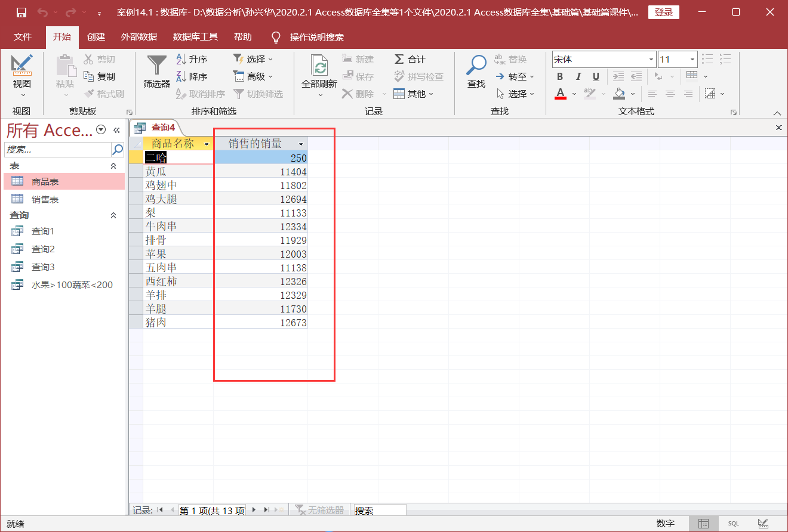Click the background fill color bucket
Screen dimensions: 788x532
tap(619, 94)
